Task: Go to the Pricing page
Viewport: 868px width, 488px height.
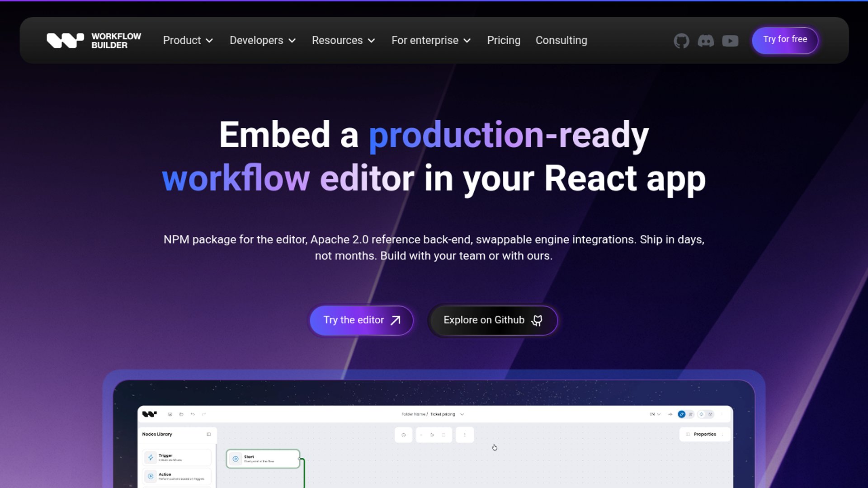Action: tap(504, 40)
